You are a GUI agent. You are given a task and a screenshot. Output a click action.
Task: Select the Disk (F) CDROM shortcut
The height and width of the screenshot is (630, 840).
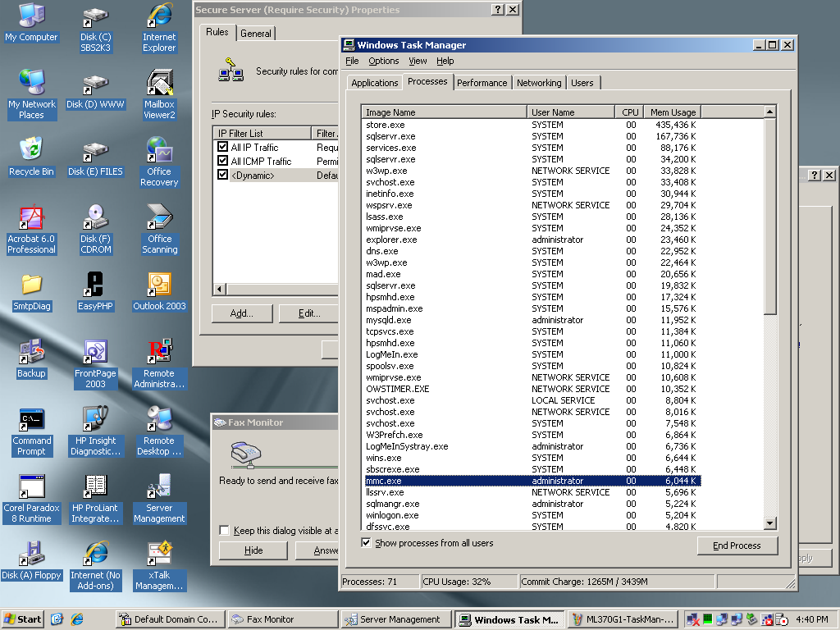click(x=95, y=230)
